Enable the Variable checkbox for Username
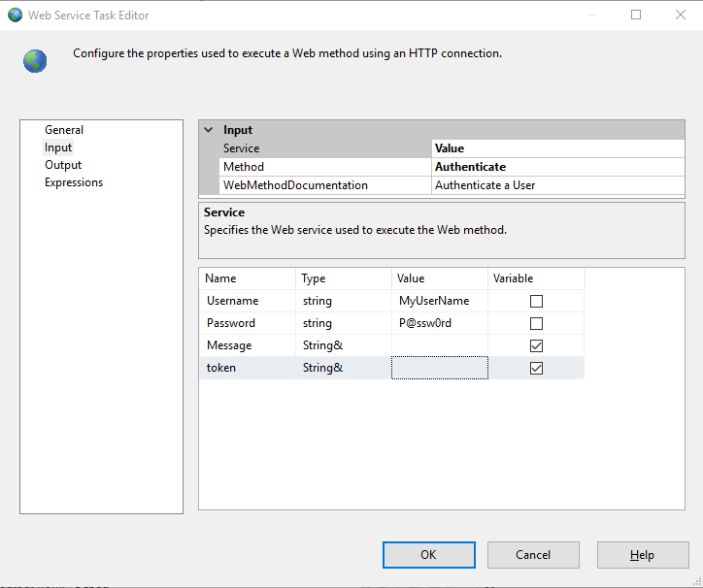 click(536, 302)
